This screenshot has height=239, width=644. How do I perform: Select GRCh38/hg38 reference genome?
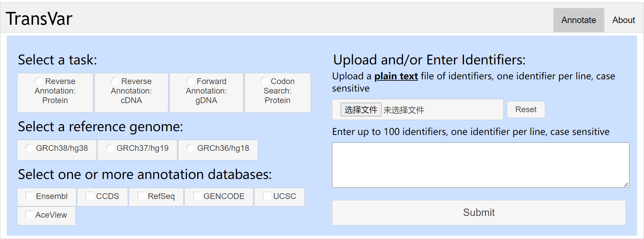pyautogui.click(x=30, y=148)
